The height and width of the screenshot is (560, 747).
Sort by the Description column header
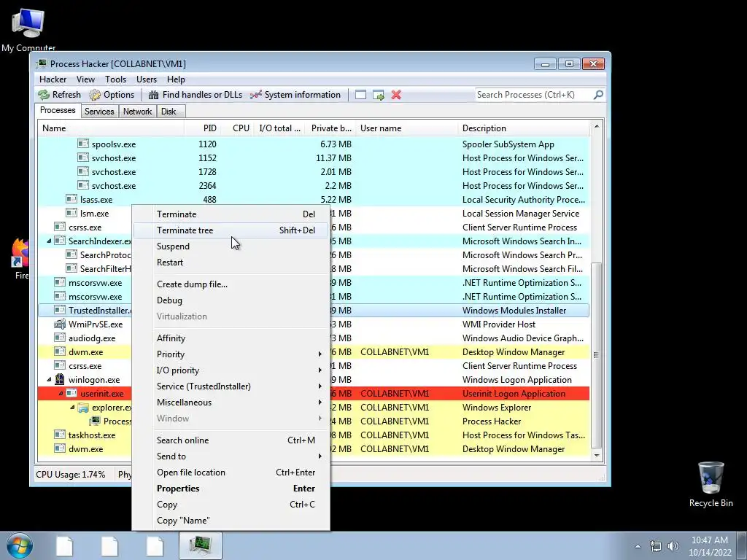(x=524, y=128)
